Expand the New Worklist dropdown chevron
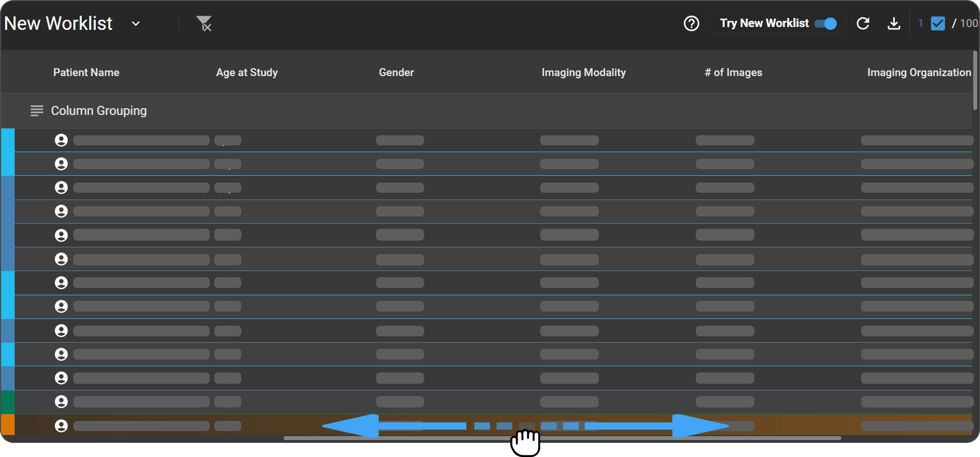The image size is (980, 457). coord(135,24)
